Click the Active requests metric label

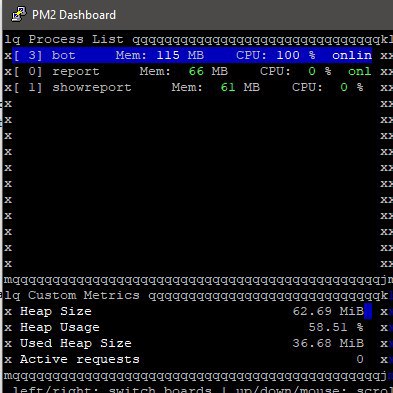tap(80, 359)
